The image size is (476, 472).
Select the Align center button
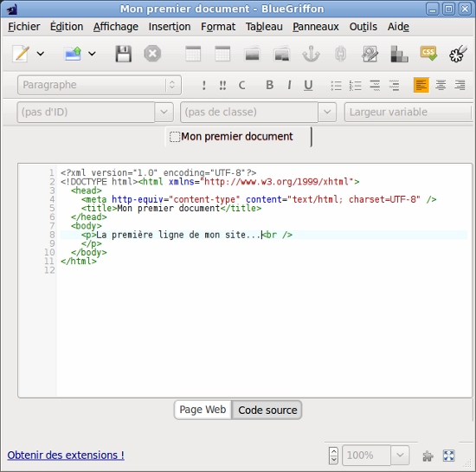coord(441,85)
